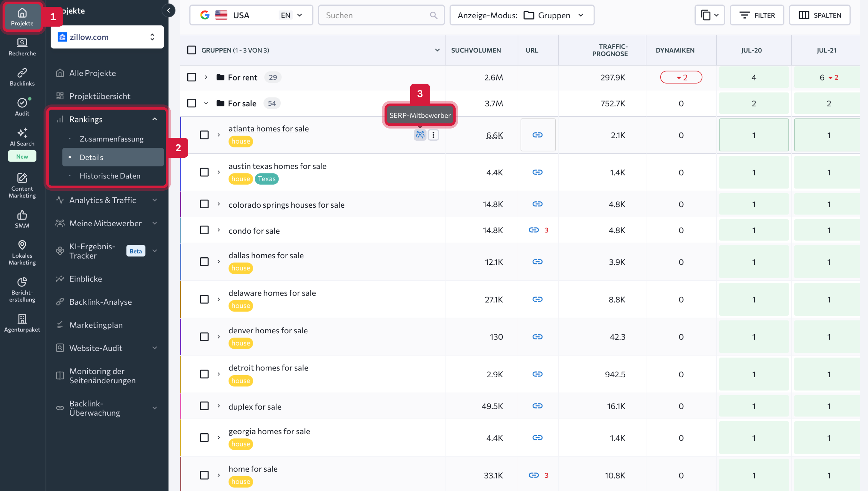
Task: Open Agenturpaket in the sidebar
Action: [22, 323]
